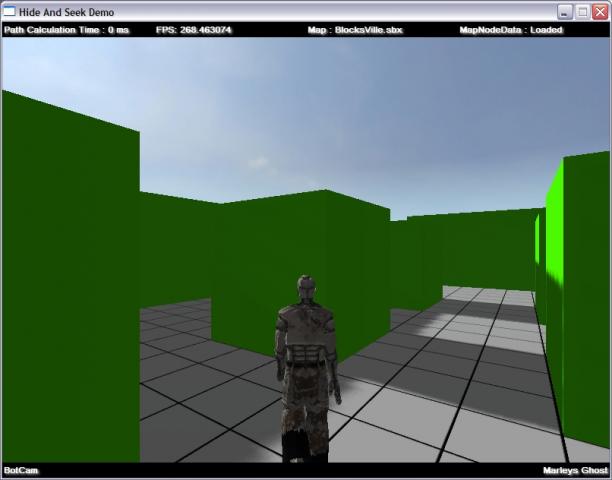The height and width of the screenshot is (480, 612).
Task: Click the 'Map : BlocksVille.sbx' label
Action: point(355,30)
